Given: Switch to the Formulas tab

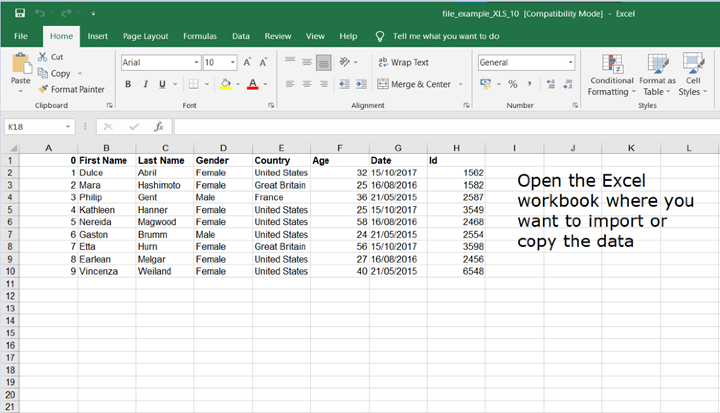Looking at the screenshot, I should pos(199,36).
